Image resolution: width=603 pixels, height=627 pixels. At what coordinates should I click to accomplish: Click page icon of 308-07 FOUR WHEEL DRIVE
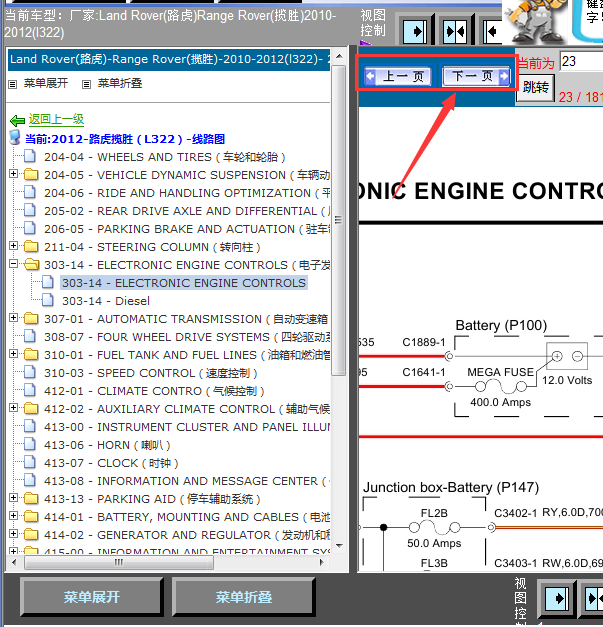coord(30,336)
